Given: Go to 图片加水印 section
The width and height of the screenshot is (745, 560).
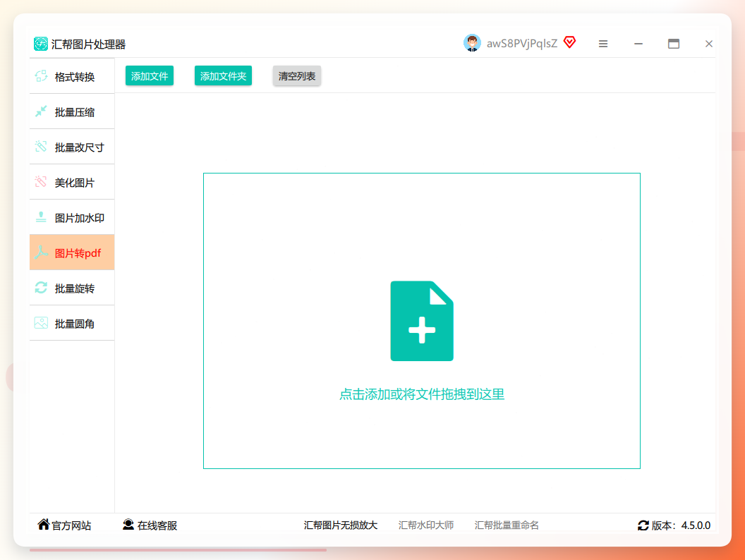Looking at the screenshot, I should tap(72, 217).
